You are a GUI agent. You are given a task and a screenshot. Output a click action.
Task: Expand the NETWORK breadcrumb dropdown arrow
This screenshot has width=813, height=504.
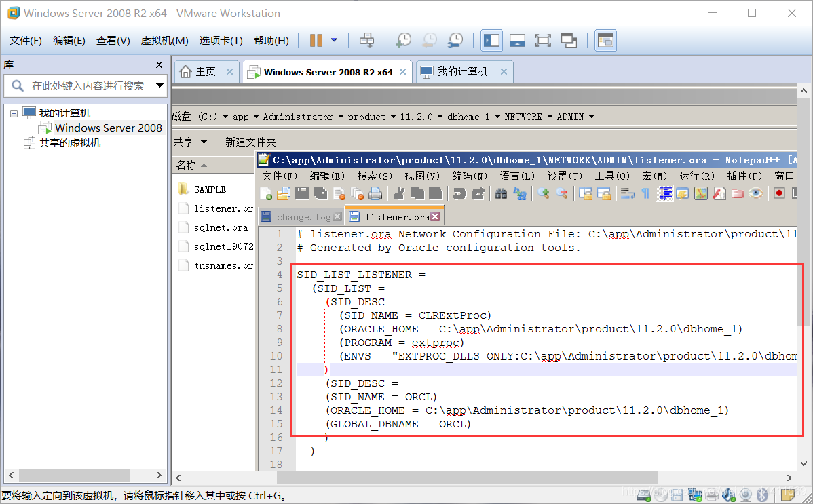click(x=550, y=117)
